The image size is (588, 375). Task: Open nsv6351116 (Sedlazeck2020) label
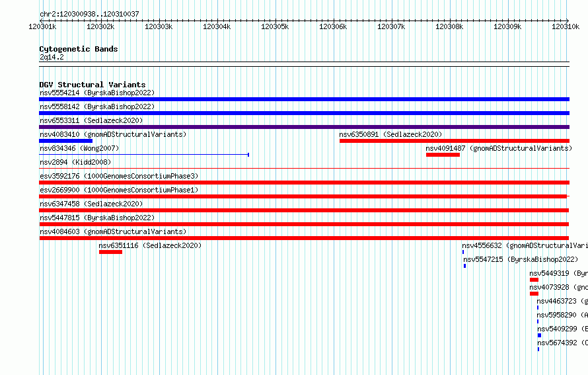[x=150, y=245]
